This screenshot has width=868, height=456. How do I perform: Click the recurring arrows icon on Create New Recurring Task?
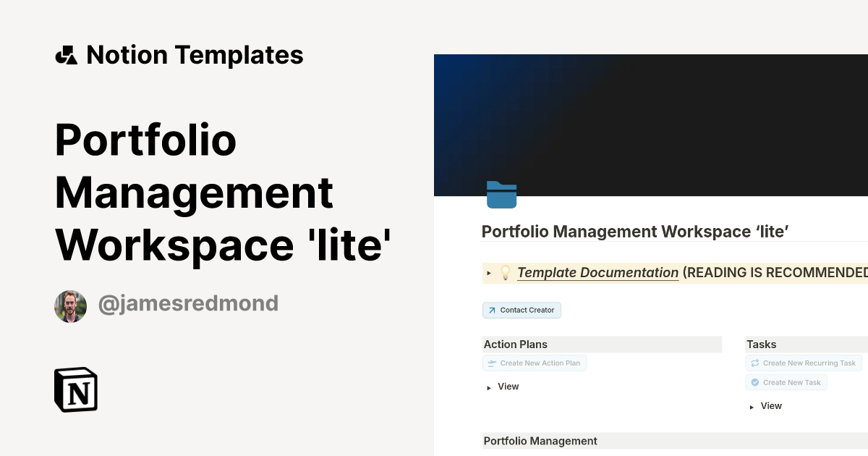[x=754, y=363]
